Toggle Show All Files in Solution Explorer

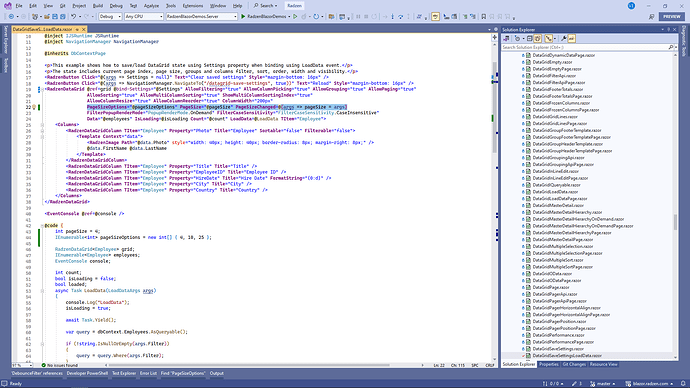point(538,39)
